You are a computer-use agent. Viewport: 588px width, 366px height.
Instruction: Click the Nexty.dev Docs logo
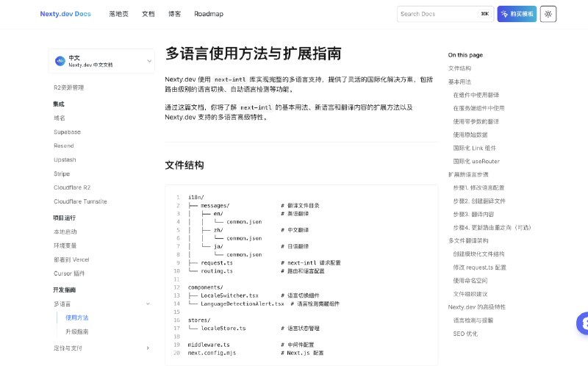click(65, 14)
